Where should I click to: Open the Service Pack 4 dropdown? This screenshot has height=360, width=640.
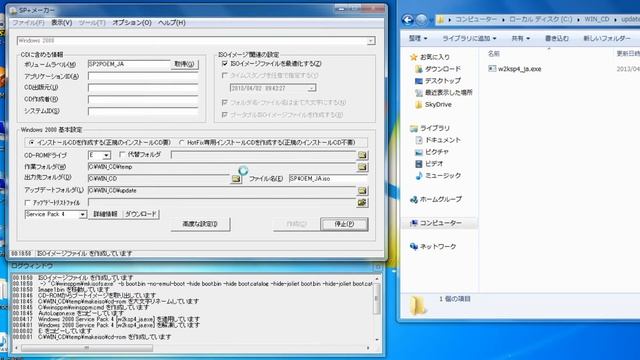82,214
